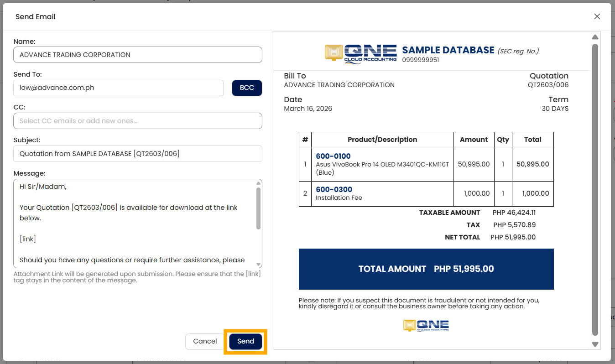Click 'March 16, 2026' date text
Image resolution: width=615 pixels, height=364 pixels.
point(308,109)
